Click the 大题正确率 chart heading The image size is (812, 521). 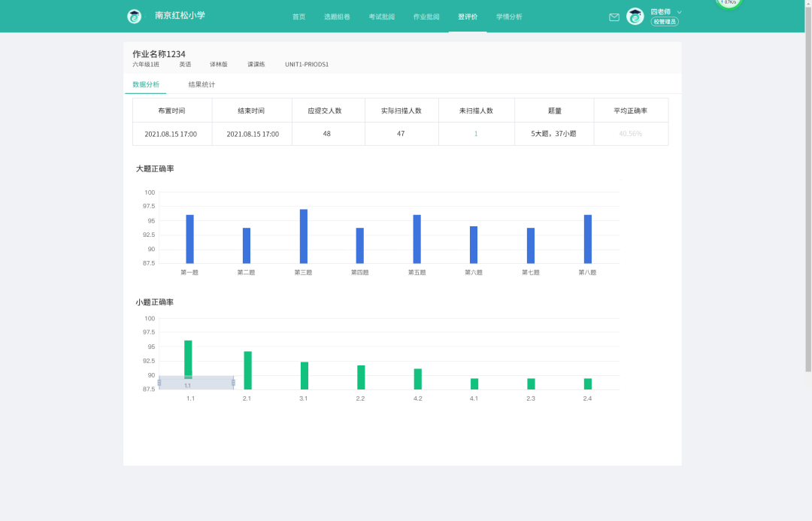click(x=155, y=169)
